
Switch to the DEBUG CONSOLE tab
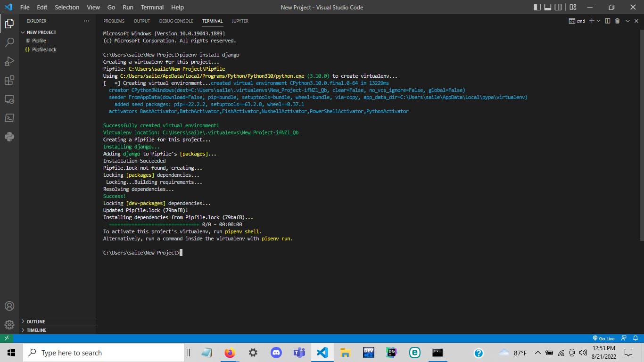(x=176, y=21)
